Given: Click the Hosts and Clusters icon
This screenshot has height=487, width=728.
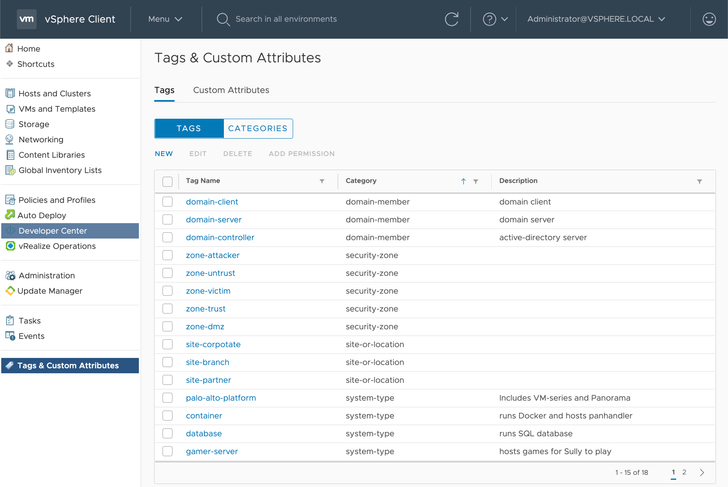Looking at the screenshot, I should coord(10,93).
